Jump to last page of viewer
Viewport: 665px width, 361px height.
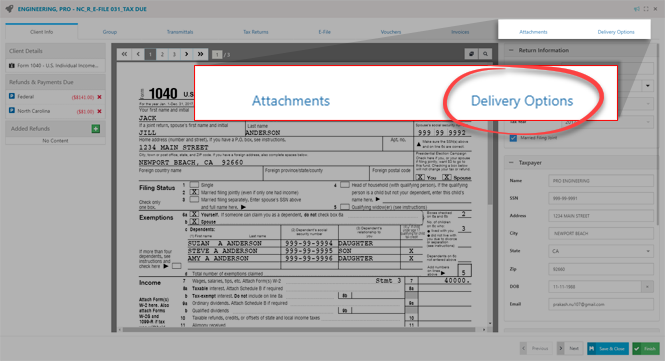tap(201, 54)
